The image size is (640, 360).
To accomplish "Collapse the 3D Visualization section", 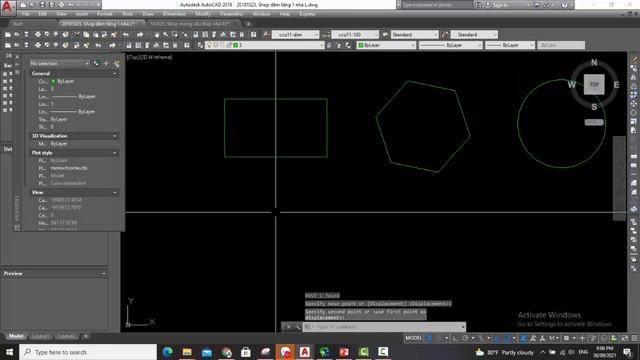I will (x=115, y=136).
